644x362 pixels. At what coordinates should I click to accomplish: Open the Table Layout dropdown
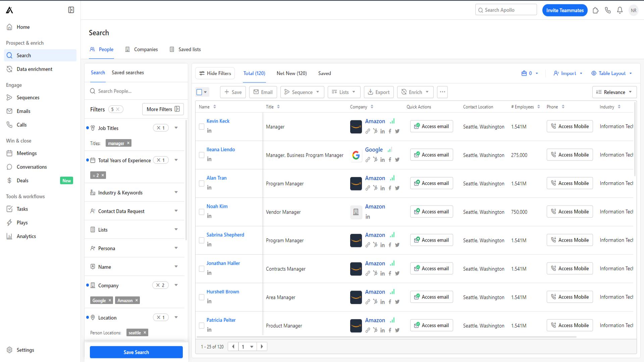612,73
